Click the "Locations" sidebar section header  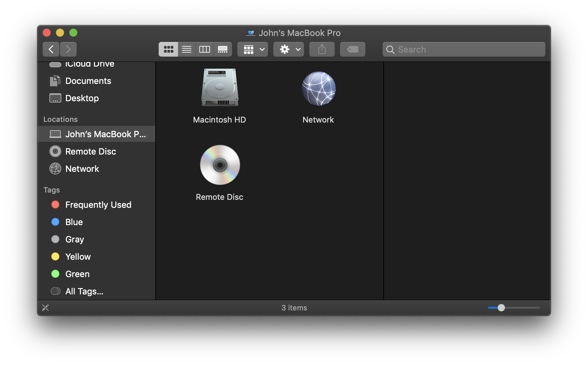[x=60, y=119]
